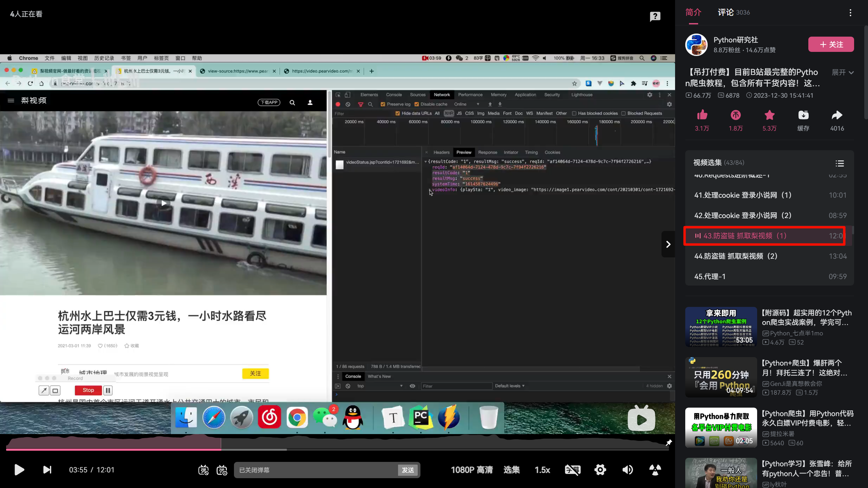Open the 1080P 高清 quality menu

472,470
